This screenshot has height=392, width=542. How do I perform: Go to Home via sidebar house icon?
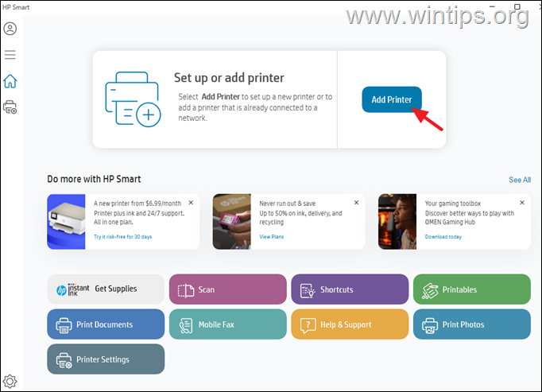(10, 81)
